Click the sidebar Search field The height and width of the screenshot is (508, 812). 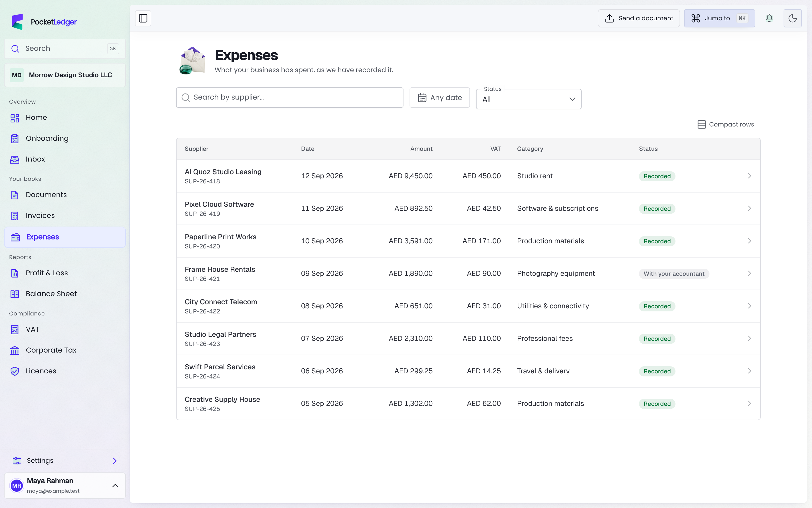65,49
